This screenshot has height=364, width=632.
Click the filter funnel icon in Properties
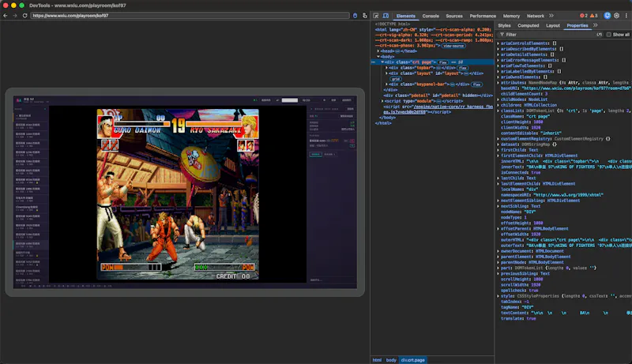click(502, 35)
